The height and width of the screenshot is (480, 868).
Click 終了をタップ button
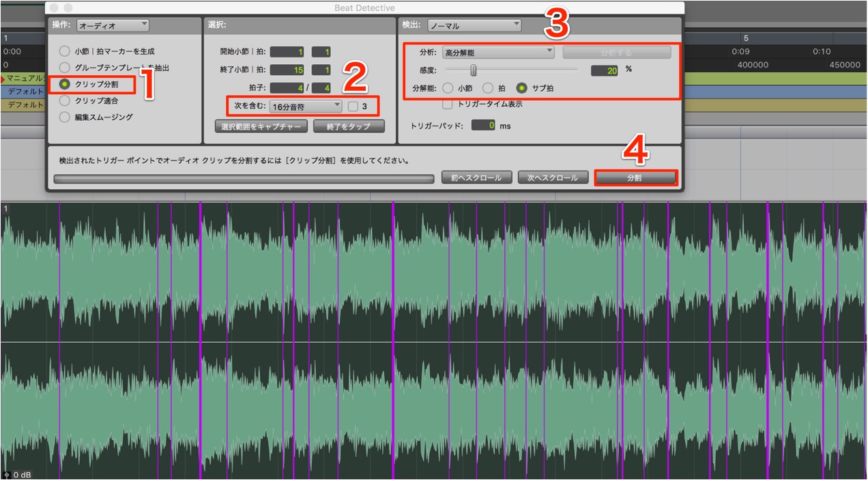pyautogui.click(x=349, y=126)
